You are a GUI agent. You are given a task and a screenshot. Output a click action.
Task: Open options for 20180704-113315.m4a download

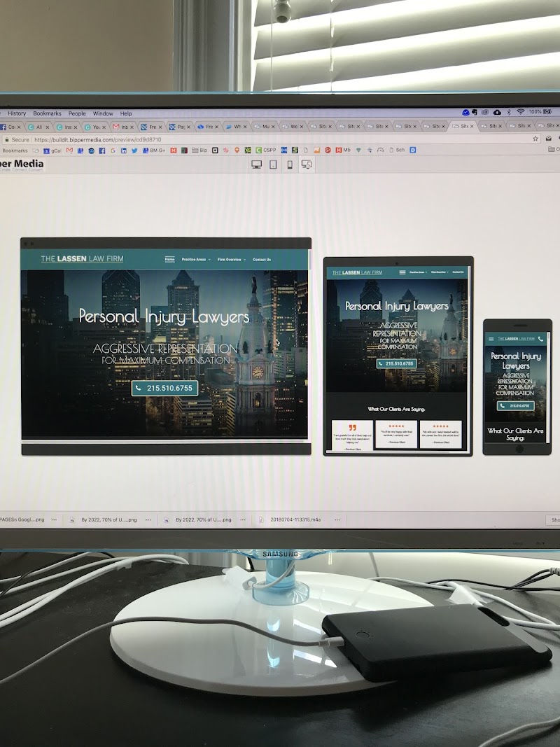pos(337,520)
